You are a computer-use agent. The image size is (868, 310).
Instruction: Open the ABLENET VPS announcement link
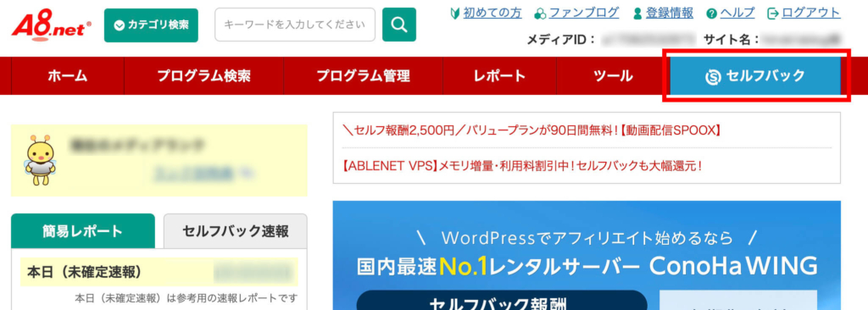point(522,165)
